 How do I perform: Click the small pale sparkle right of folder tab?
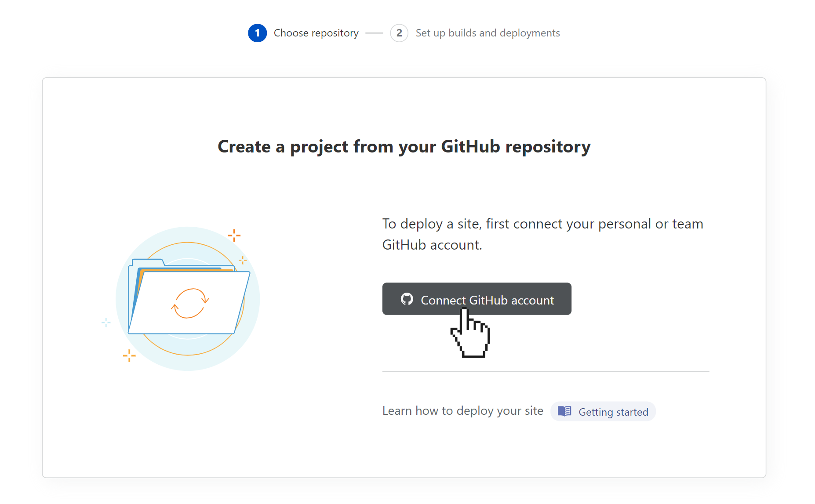click(243, 260)
